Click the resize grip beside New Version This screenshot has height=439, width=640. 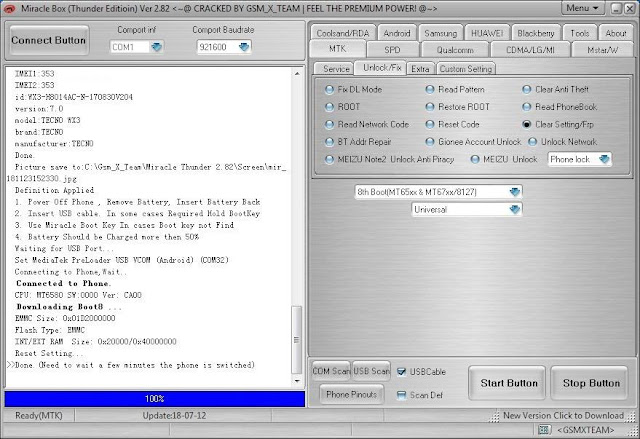(495, 416)
